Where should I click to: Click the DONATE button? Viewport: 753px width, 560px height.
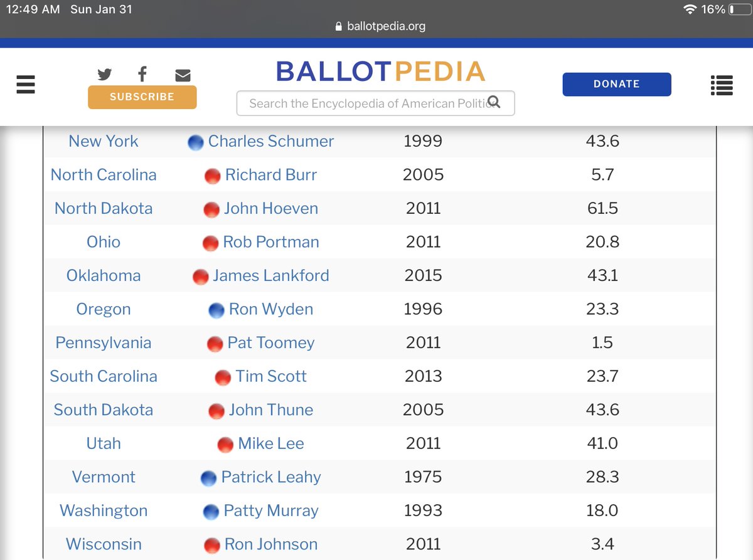(x=616, y=83)
